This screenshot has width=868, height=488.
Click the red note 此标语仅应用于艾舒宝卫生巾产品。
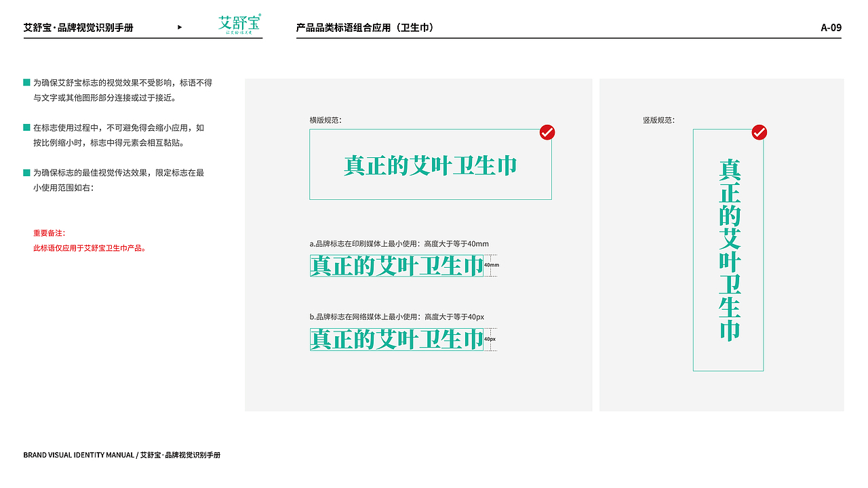coord(90,248)
